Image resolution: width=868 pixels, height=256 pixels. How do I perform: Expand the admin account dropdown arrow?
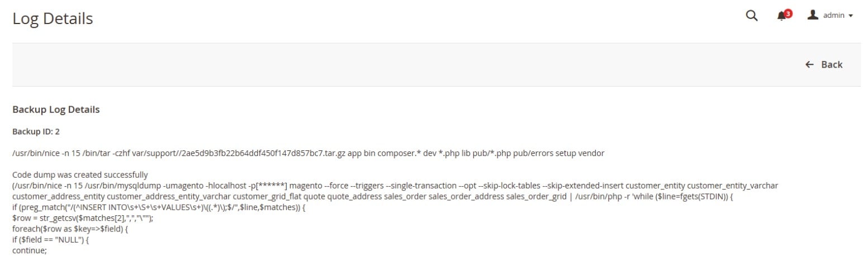[x=851, y=16]
